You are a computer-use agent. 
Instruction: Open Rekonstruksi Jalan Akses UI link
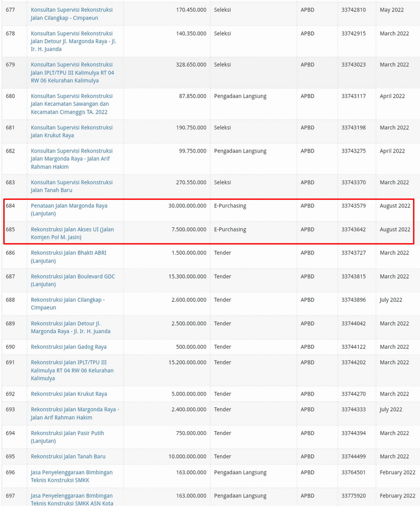[x=72, y=230]
